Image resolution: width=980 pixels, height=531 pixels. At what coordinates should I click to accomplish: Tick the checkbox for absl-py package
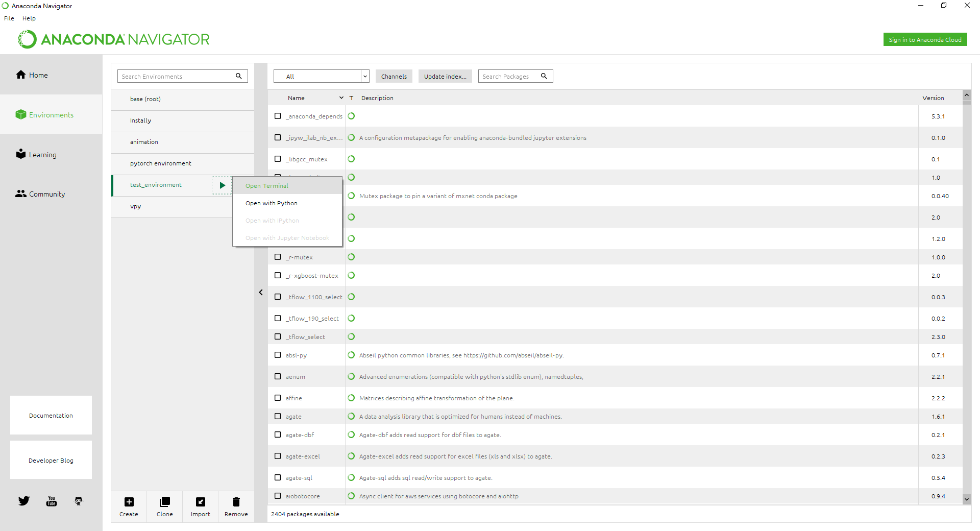pos(278,355)
